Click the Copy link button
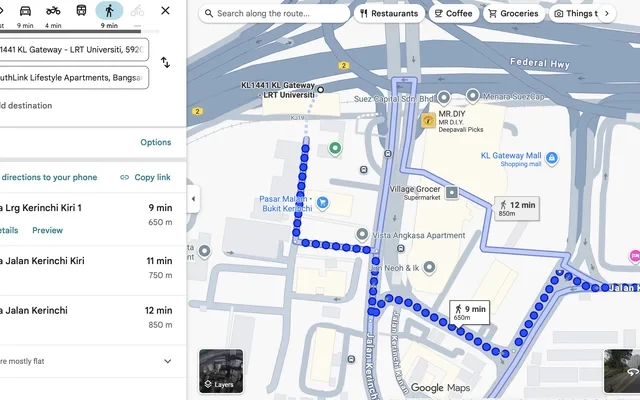Screen dimensions: 640x400 pyautogui.click(x=146, y=177)
